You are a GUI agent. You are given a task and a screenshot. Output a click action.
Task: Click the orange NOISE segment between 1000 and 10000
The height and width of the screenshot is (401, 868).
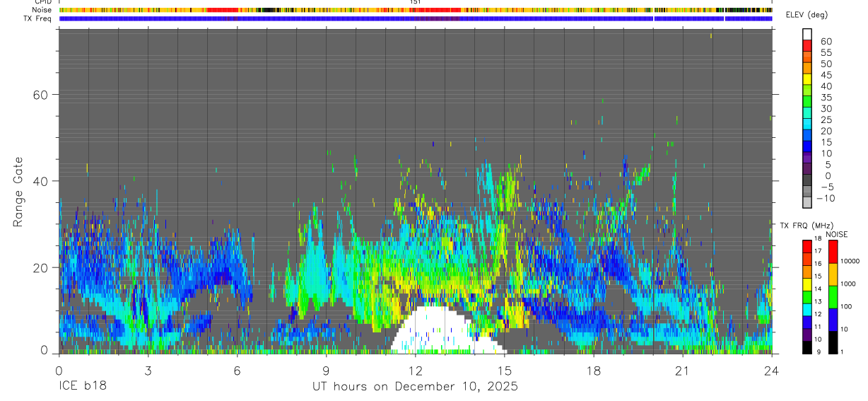[x=833, y=274]
